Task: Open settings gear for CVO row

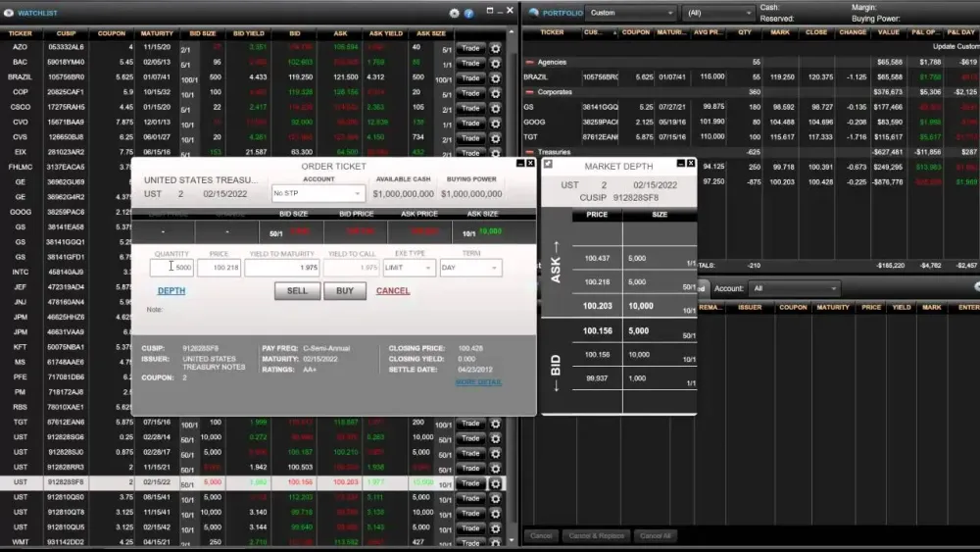Action: coord(496,124)
